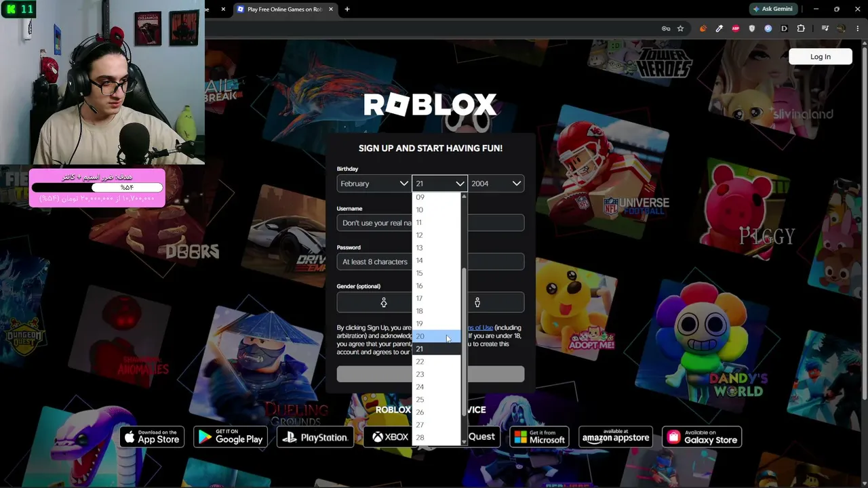Screen dimensions: 868x488
Task: Click the D extension icon in toolbar
Action: tap(785, 28)
